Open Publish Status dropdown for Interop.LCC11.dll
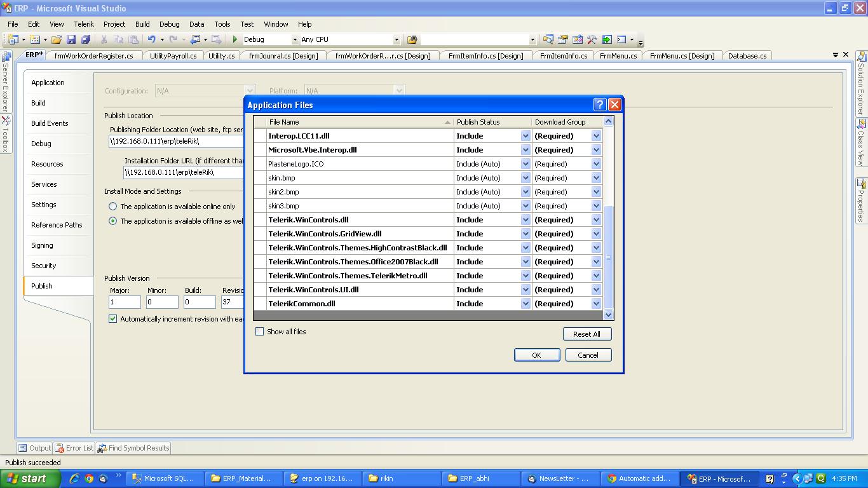The image size is (868, 488). click(526, 136)
